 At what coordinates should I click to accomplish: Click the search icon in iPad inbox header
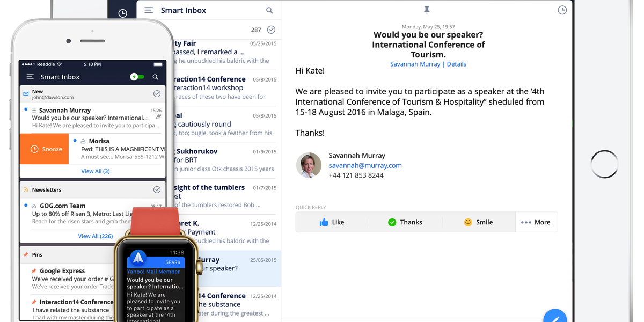(x=269, y=10)
